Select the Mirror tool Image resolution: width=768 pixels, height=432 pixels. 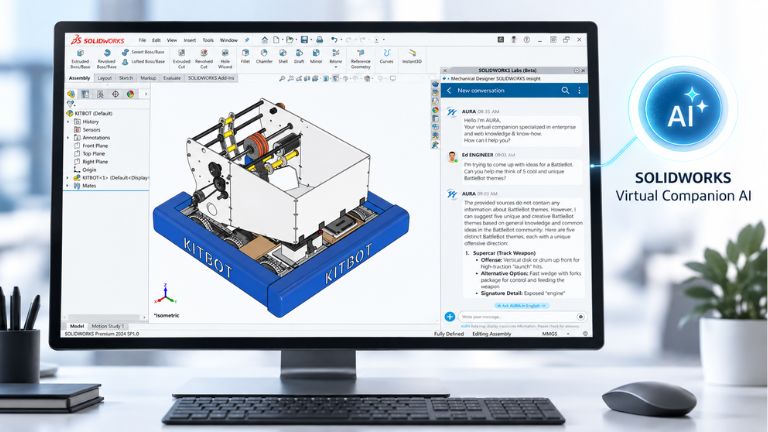point(316,56)
